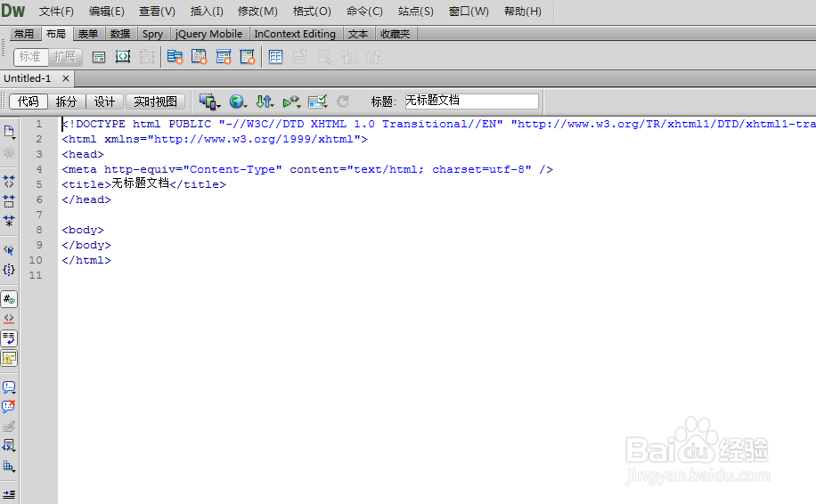Collapse full tag in coding toolbar

pyautogui.click(x=9, y=181)
